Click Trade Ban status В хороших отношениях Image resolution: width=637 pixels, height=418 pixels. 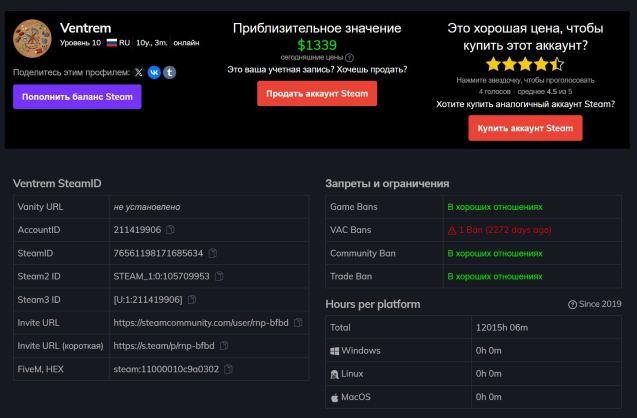pyautogui.click(x=495, y=276)
